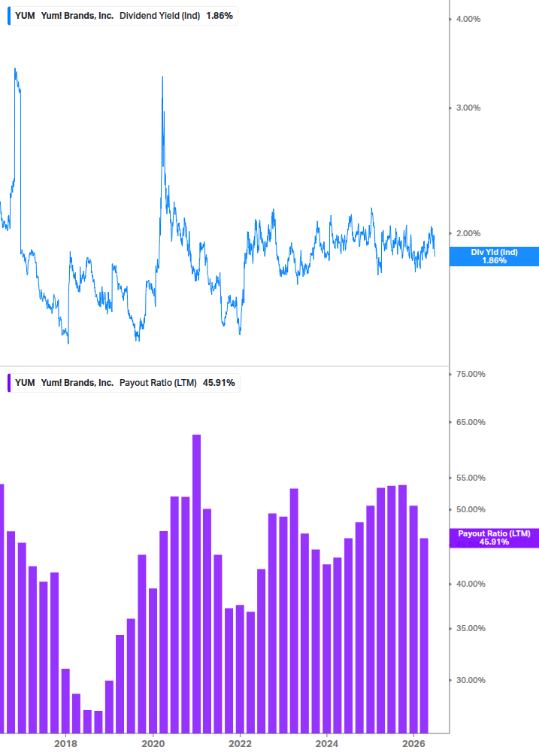Click the 4.00% tick on dividend yield axis

click(x=468, y=20)
